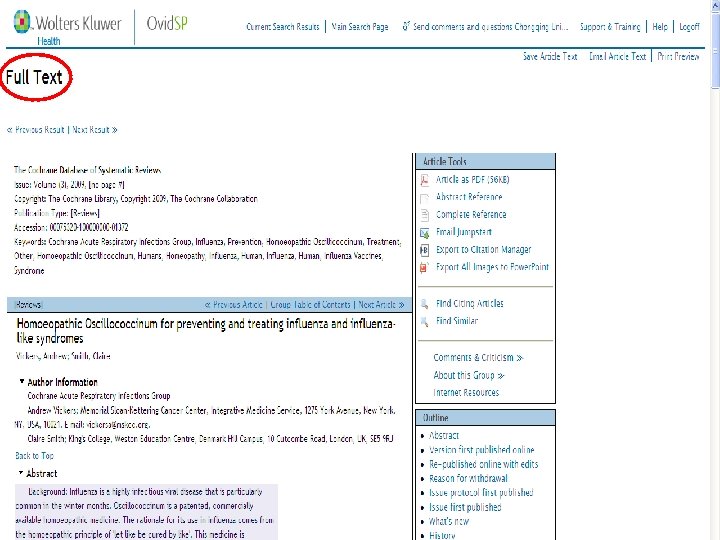The width and height of the screenshot is (720, 540).
Task: Click the Send comments icon in header
Action: (405, 26)
